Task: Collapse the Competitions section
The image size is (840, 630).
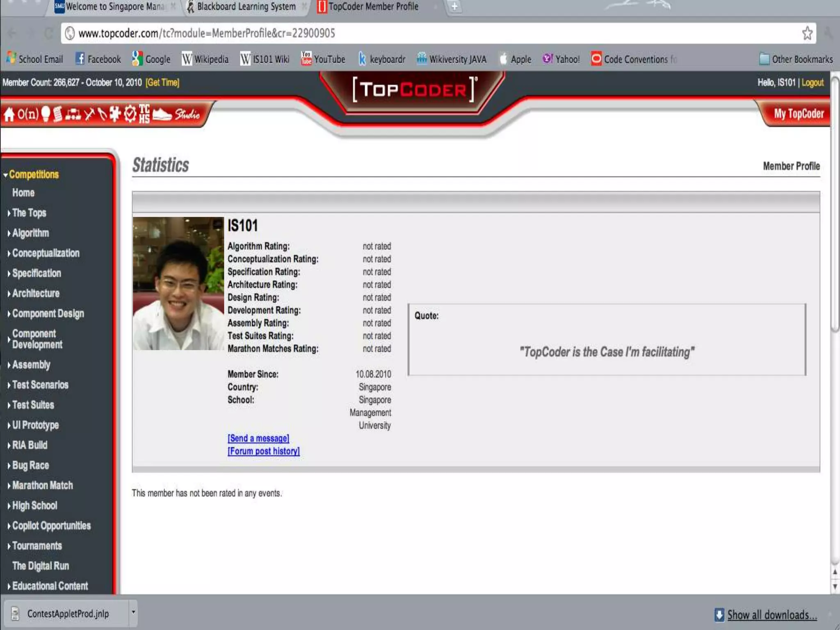Action: 33,175
